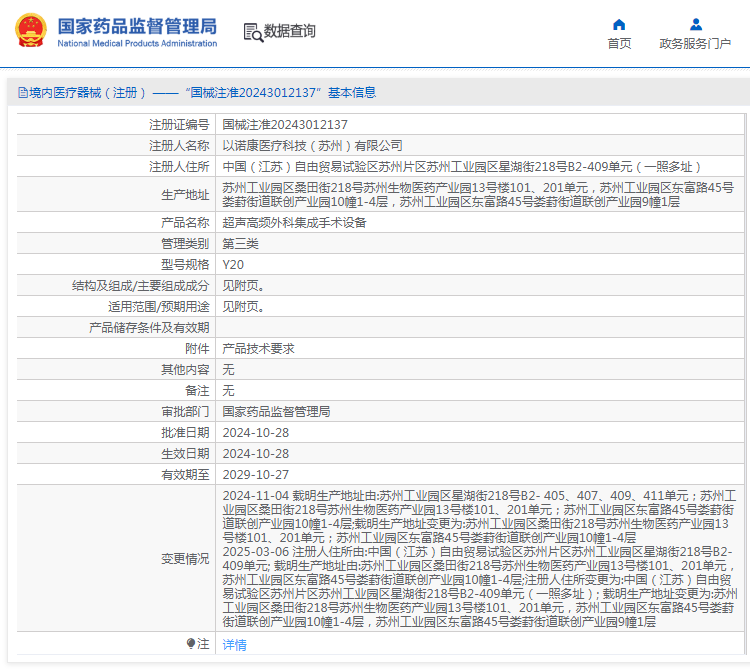The width and height of the screenshot is (750, 669).
Task: Click the 生产地址 label
Action: (x=186, y=195)
